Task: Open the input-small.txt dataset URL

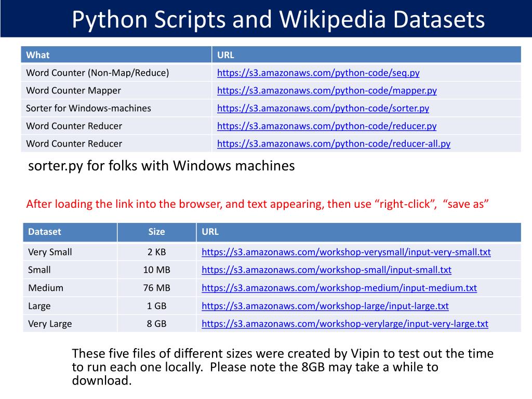Action: tap(326, 270)
